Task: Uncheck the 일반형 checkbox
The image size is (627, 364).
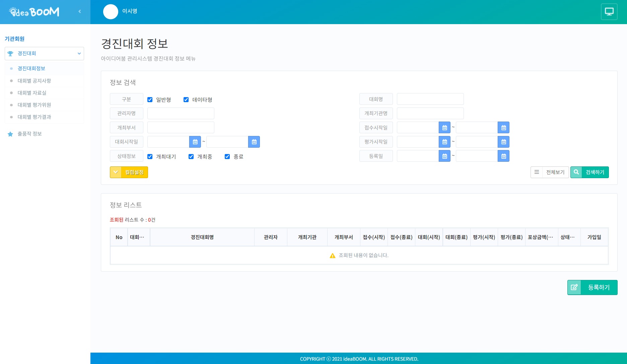Action: click(x=150, y=100)
